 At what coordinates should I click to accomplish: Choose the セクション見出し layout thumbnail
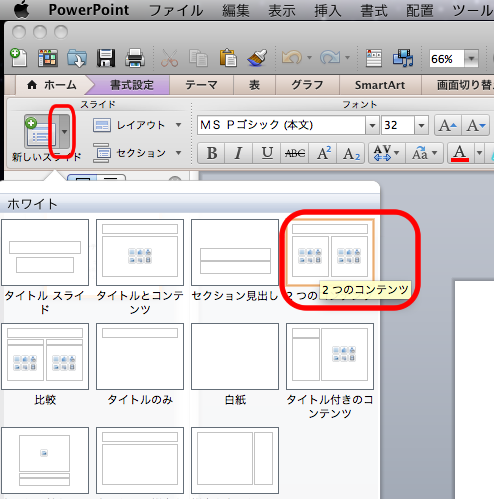235,252
